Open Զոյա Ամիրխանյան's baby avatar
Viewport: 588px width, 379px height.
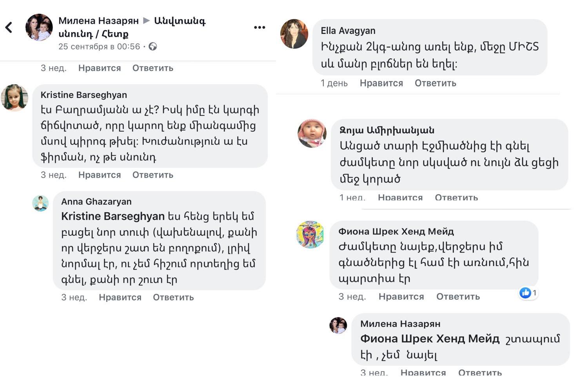coord(312,133)
